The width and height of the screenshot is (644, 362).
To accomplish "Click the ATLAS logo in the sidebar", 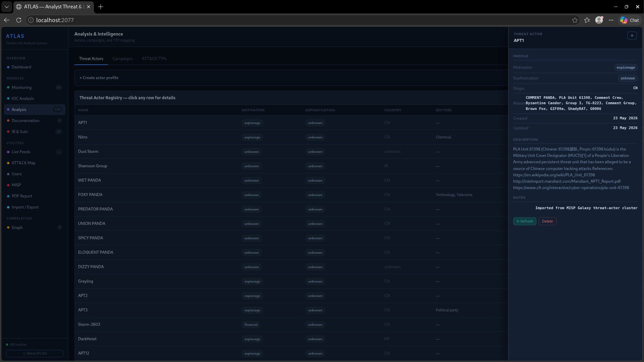I will click(x=15, y=36).
